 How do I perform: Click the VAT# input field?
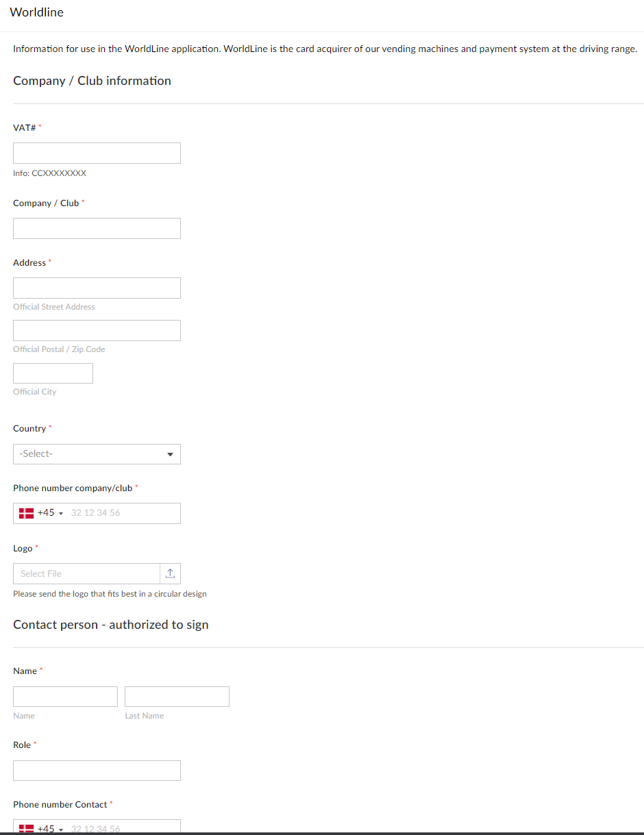[x=97, y=153]
